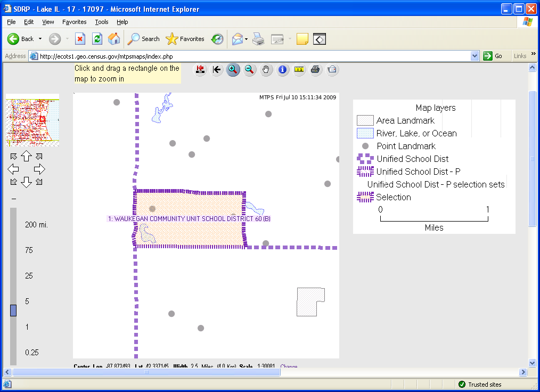The image size is (540, 392).
Task: Click the Go button
Action: (493, 56)
